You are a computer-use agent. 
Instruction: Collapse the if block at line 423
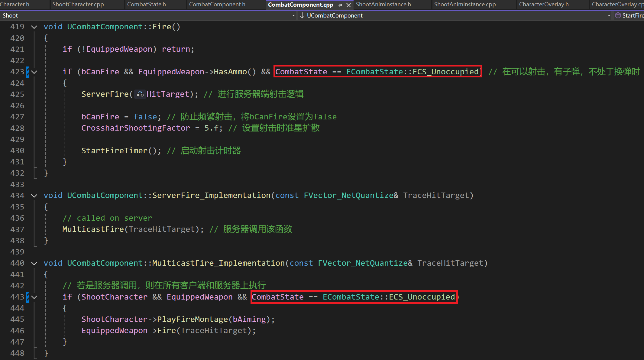point(34,72)
